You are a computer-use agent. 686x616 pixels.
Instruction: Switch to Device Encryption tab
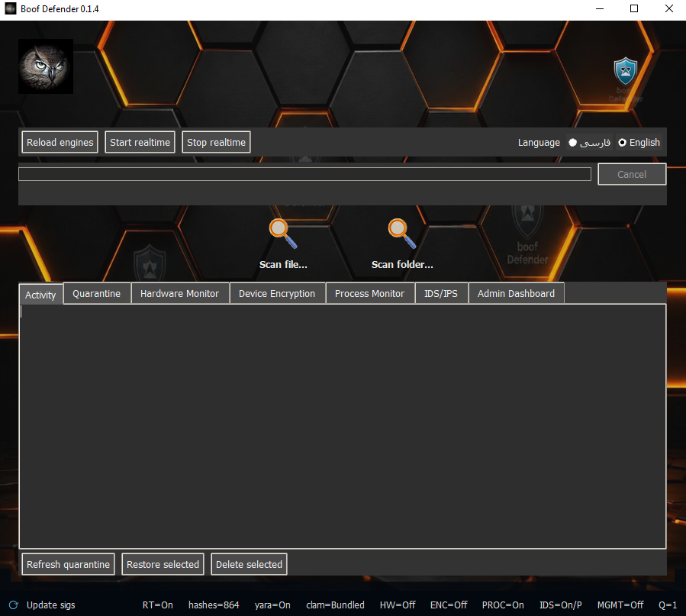277,293
